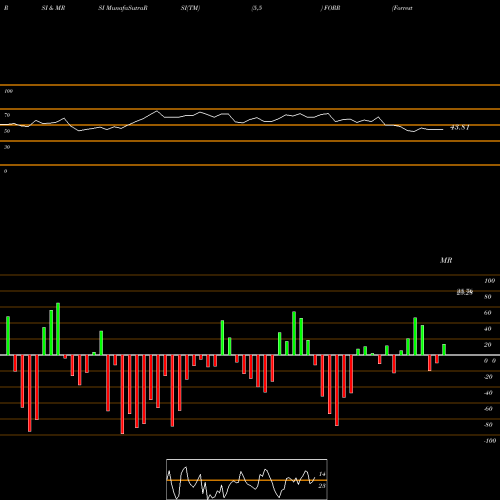Click the RSI axis label 70
The height and width of the screenshot is (500, 500).
point(7,115)
